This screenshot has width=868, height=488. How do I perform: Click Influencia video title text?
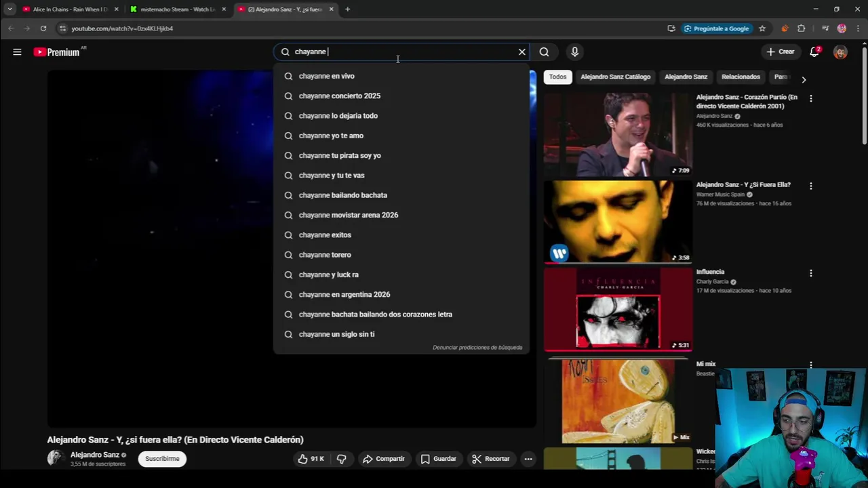(x=710, y=272)
